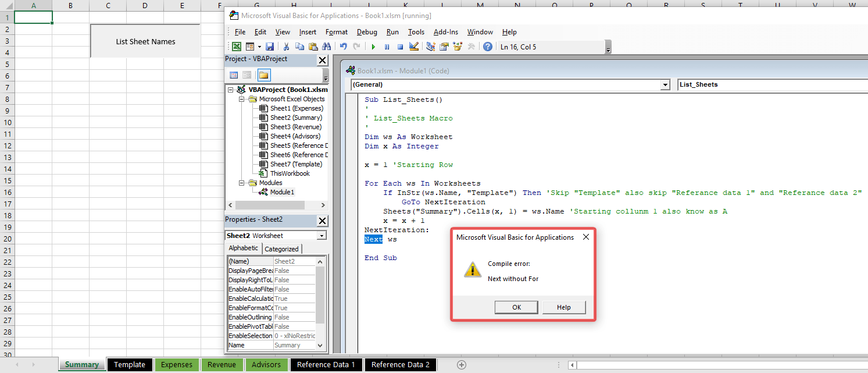
Task: Click the (Name) property value Sheet2
Action: click(294, 261)
